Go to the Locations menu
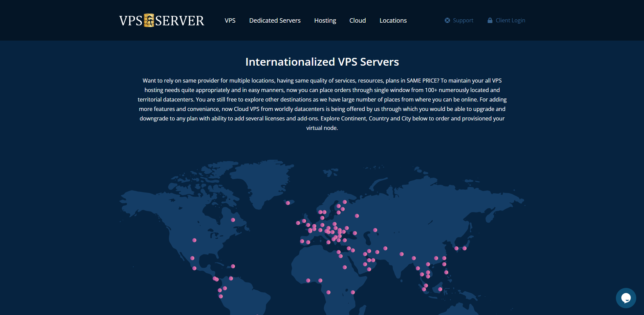 [393, 21]
